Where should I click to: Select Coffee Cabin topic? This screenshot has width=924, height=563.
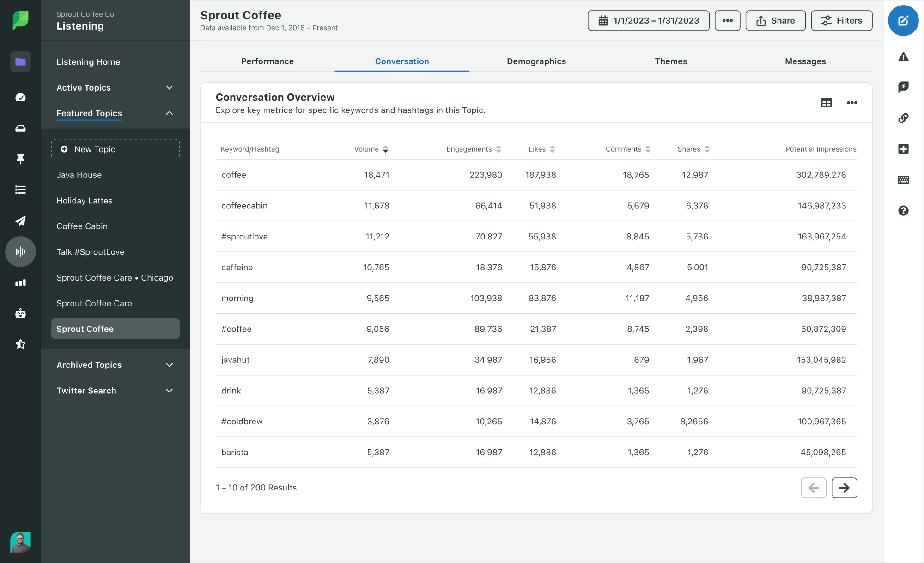tap(82, 226)
